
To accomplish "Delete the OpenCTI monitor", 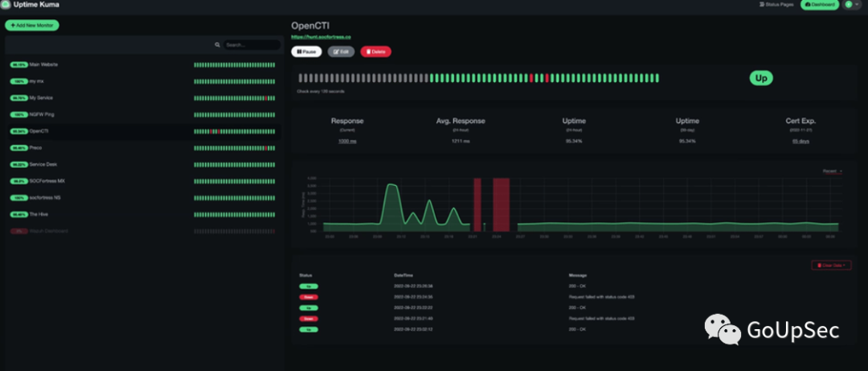I will [x=376, y=52].
